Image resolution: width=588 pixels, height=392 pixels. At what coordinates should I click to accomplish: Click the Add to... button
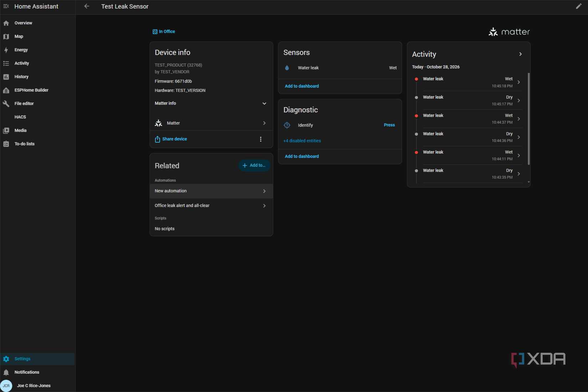(x=254, y=165)
